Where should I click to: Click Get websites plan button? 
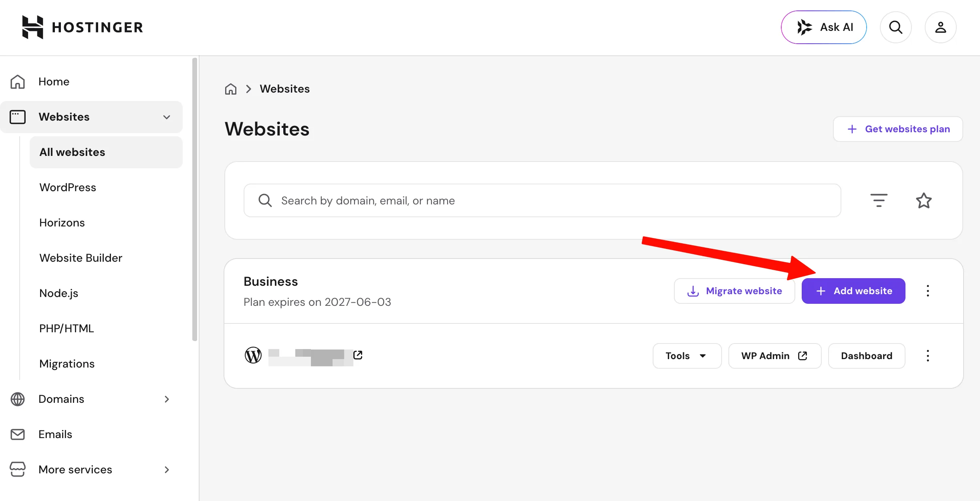(x=898, y=129)
